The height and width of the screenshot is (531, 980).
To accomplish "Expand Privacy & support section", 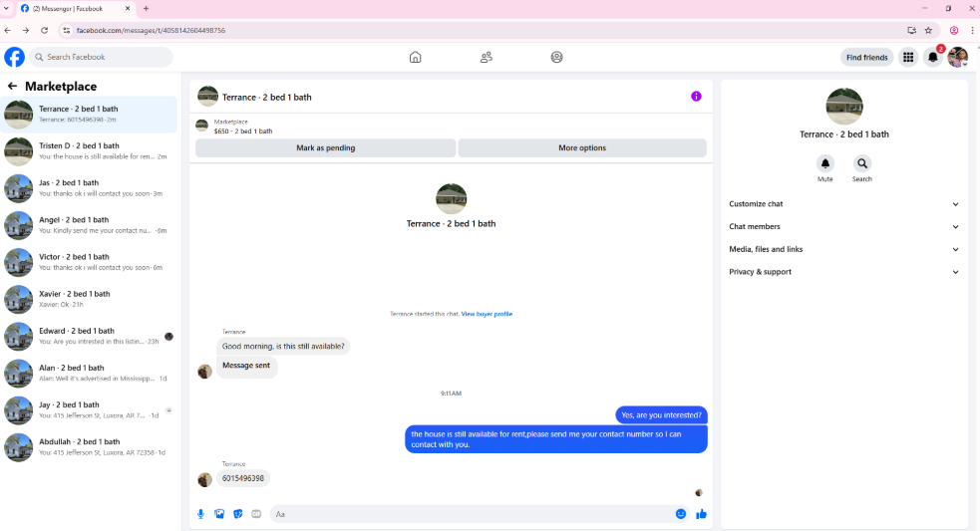I will click(x=843, y=272).
